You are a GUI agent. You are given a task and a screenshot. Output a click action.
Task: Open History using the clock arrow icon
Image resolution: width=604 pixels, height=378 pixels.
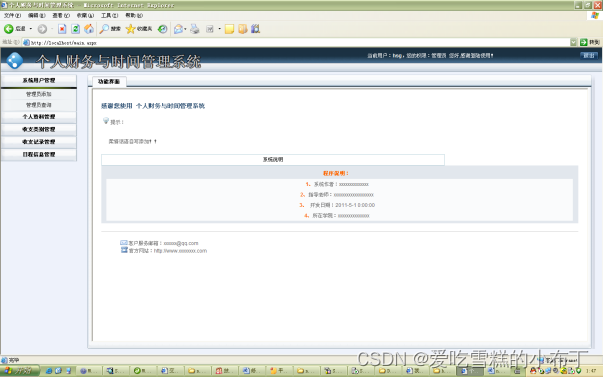(x=163, y=29)
